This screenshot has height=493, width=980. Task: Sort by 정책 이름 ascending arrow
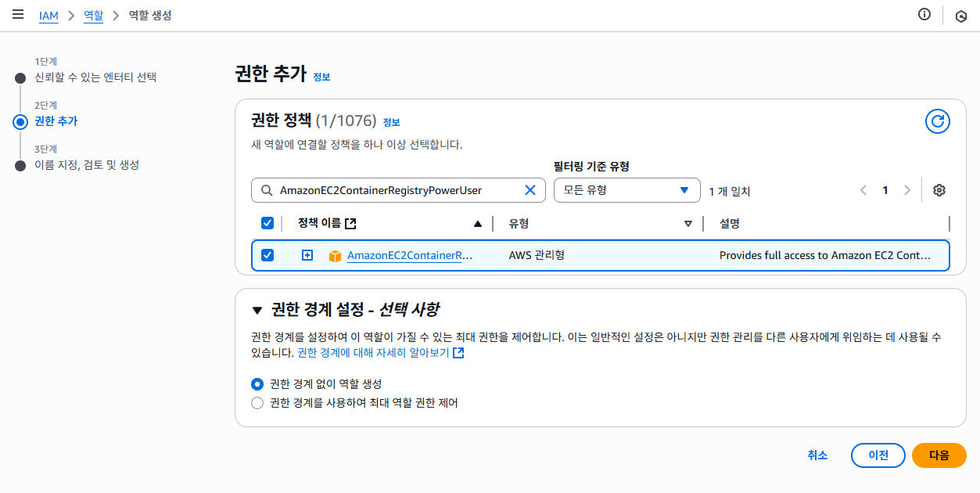478,224
